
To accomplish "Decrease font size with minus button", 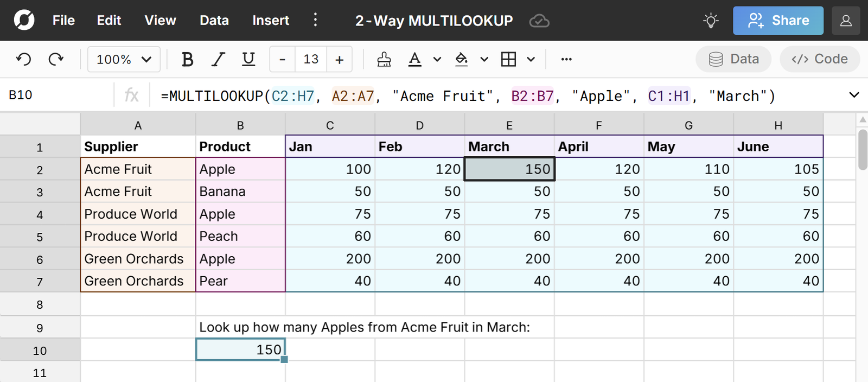I will [x=282, y=59].
